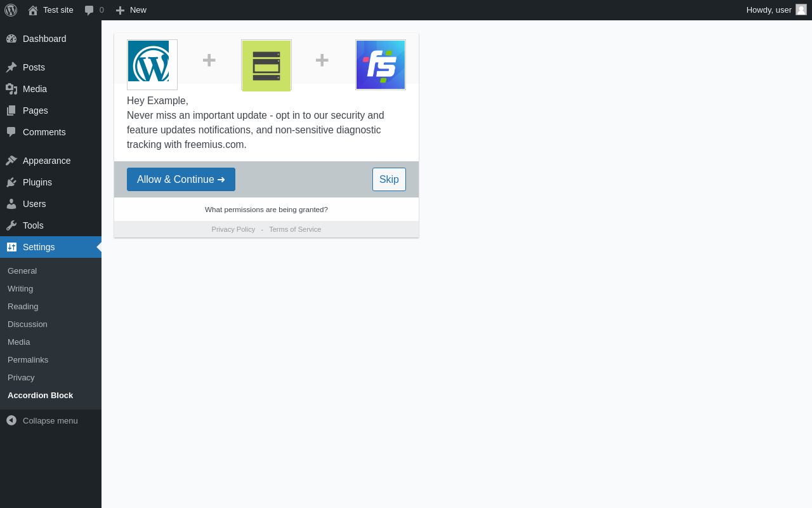Click the comments bubble icon in admin bar
Viewport: 812px width, 508px height.
(89, 10)
